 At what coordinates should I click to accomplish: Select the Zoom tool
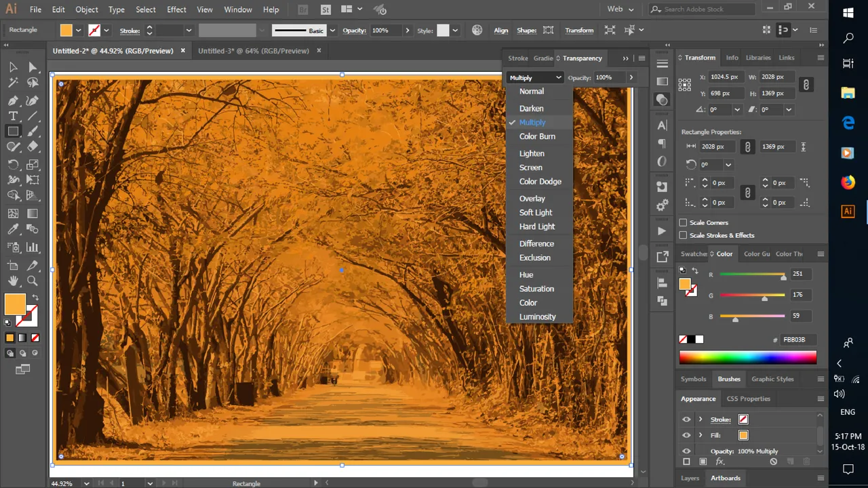pos(32,281)
